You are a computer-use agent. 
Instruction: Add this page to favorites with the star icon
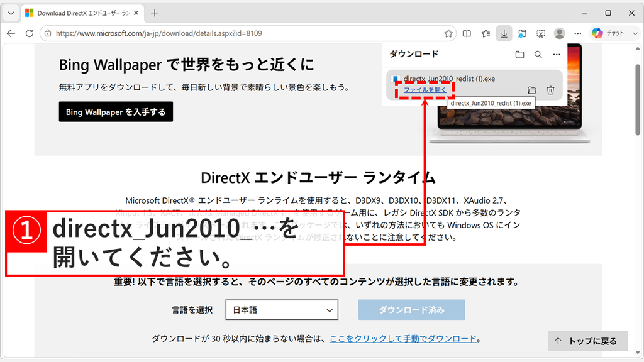click(x=448, y=33)
